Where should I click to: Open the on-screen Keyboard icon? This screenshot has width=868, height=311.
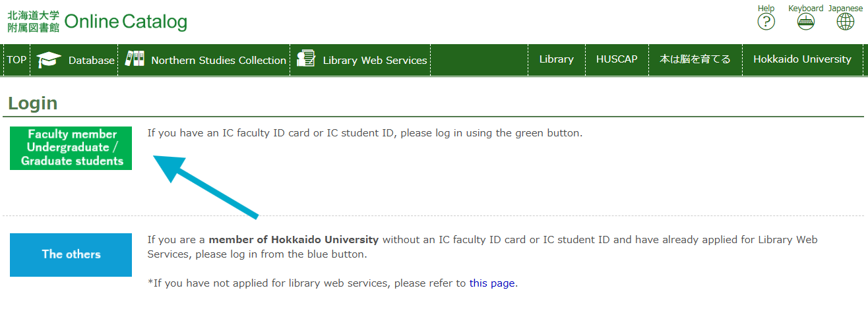(805, 22)
